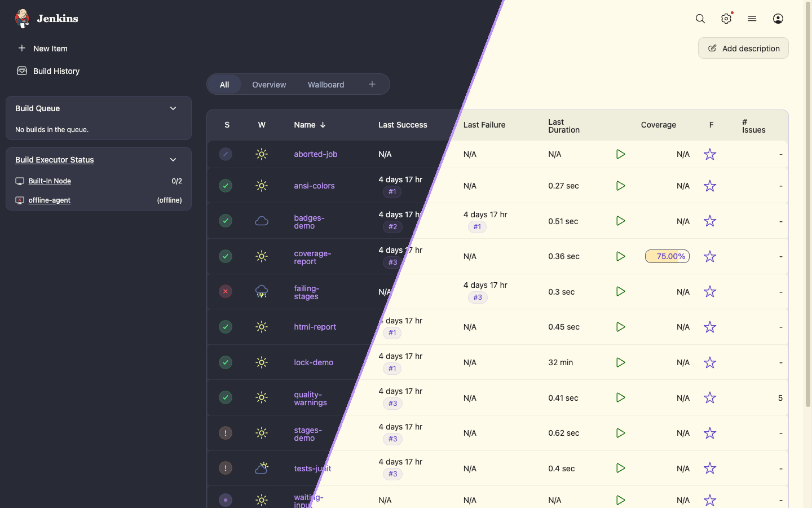Click the cloudy weather icon for badges-demo
Screen dimensions: 812x508
click(262, 221)
